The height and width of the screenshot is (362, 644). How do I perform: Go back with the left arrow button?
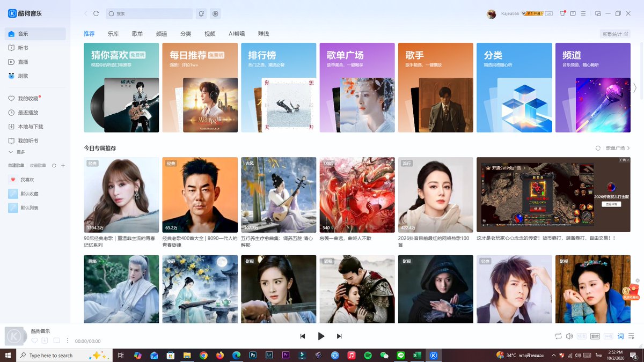point(86,13)
